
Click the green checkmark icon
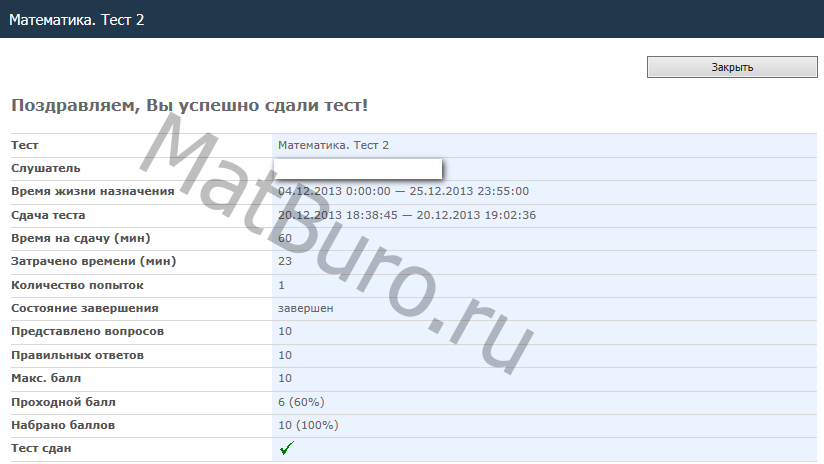click(x=286, y=449)
